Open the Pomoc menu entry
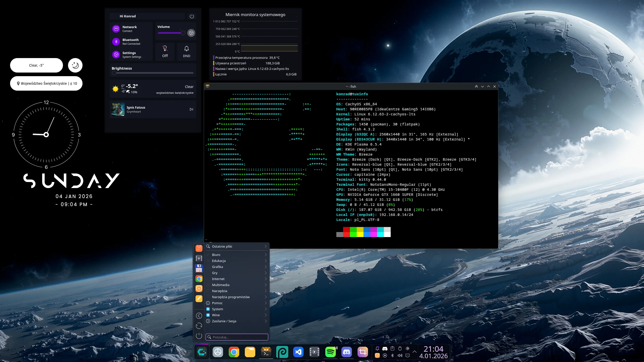This screenshot has width=644, height=362. (237, 303)
